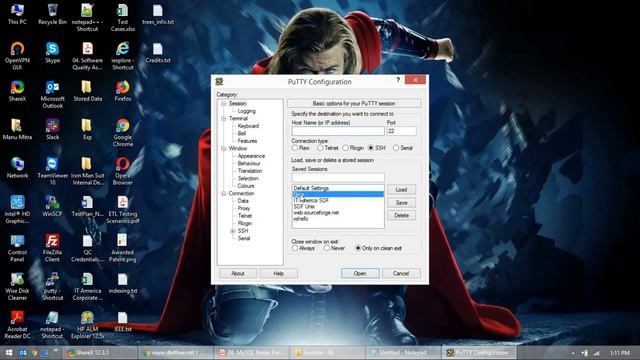Screen dimensions: 640x360
Task: Delete the selected saved session
Action: point(401,216)
